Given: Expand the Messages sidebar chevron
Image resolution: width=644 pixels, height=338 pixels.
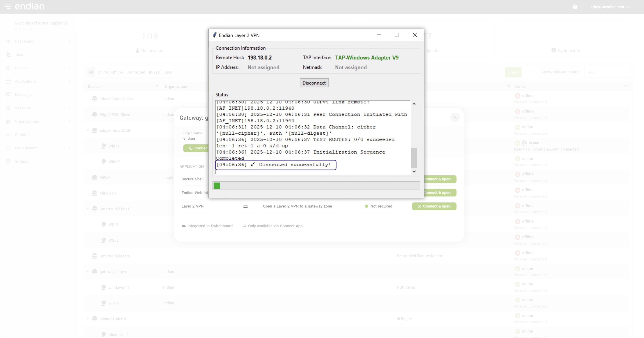Looking at the screenshot, I should [70, 95].
